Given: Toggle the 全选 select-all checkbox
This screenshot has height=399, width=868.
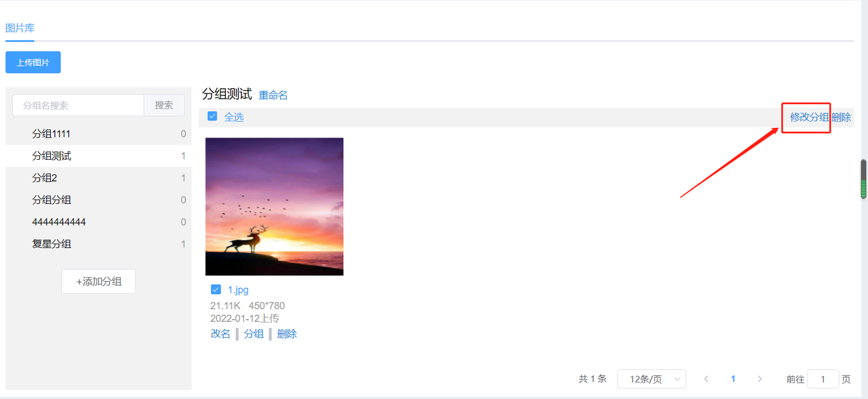Looking at the screenshot, I should 212,117.
